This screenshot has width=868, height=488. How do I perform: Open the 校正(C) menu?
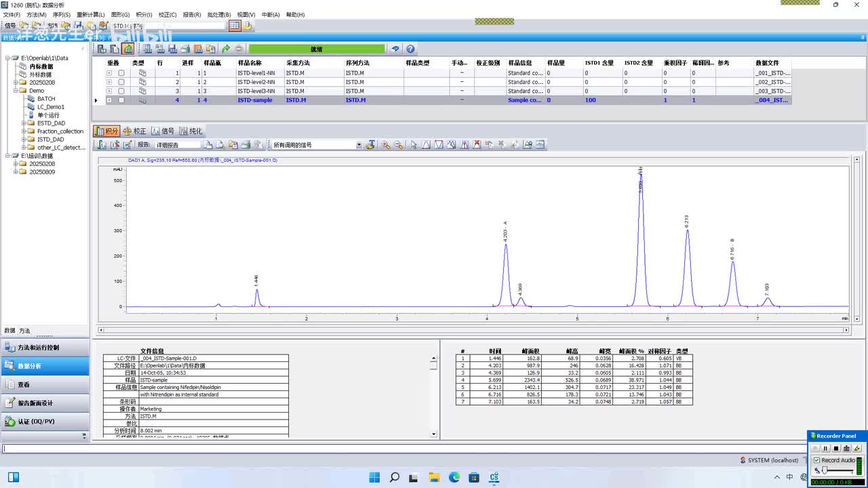coord(167,14)
